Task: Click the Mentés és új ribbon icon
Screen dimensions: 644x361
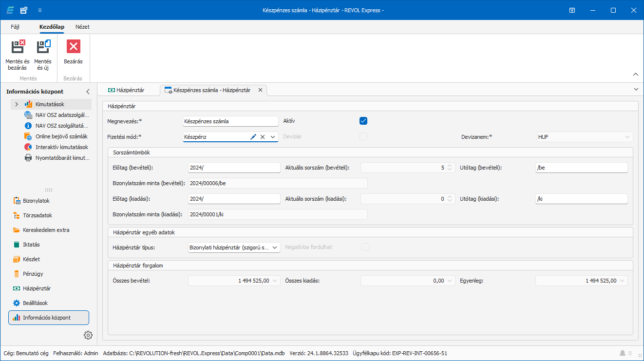Action: tap(43, 47)
